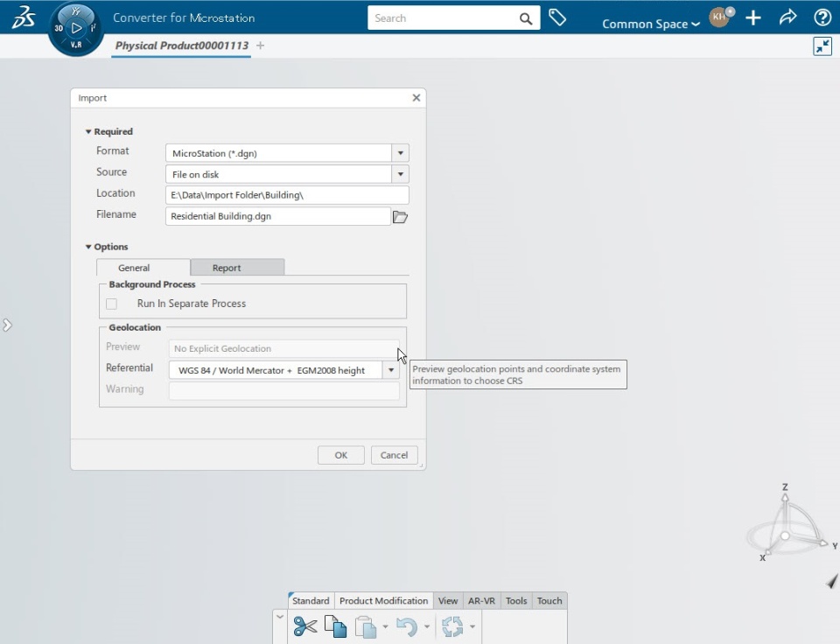Confirm import with OK button

tap(340, 455)
